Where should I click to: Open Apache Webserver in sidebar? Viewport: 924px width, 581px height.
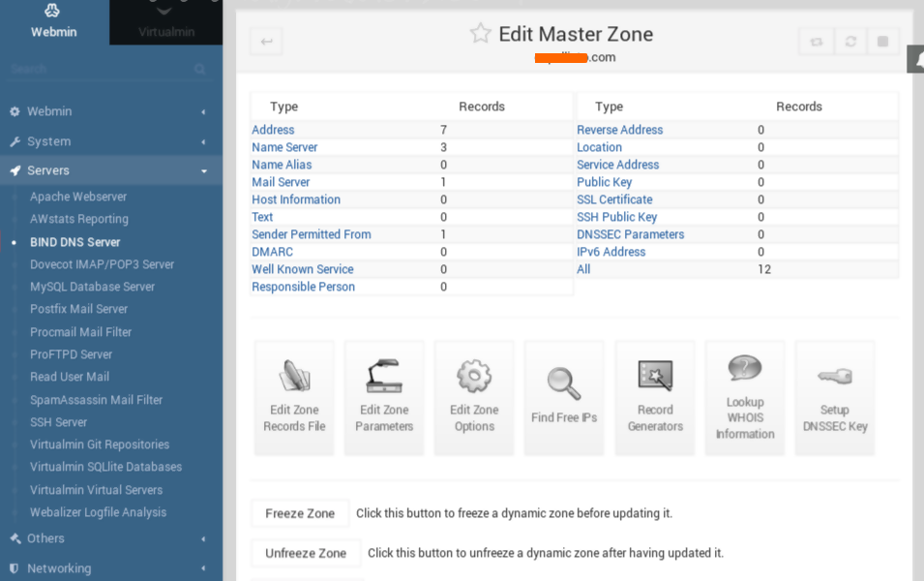pyautogui.click(x=78, y=197)
